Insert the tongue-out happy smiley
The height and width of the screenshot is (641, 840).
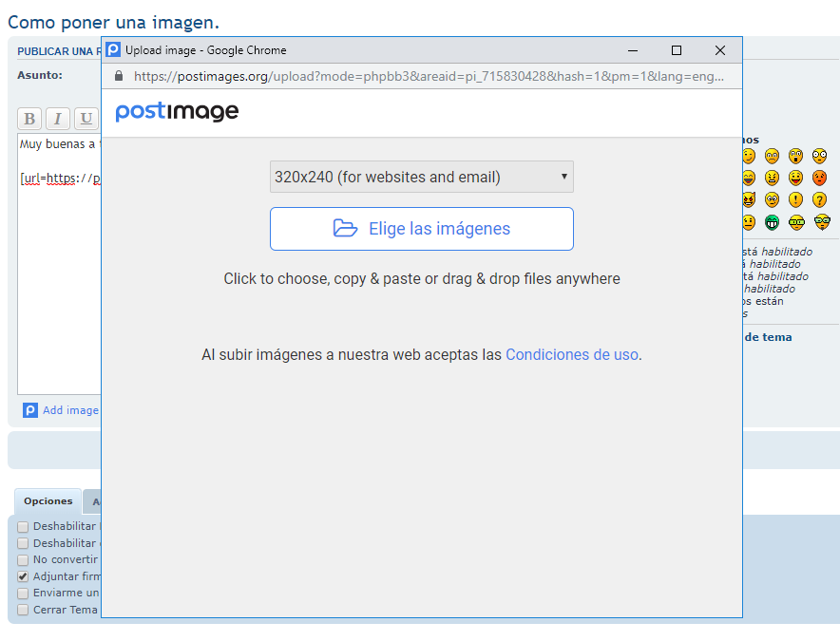pyautogui.click(x=796, y=178)
